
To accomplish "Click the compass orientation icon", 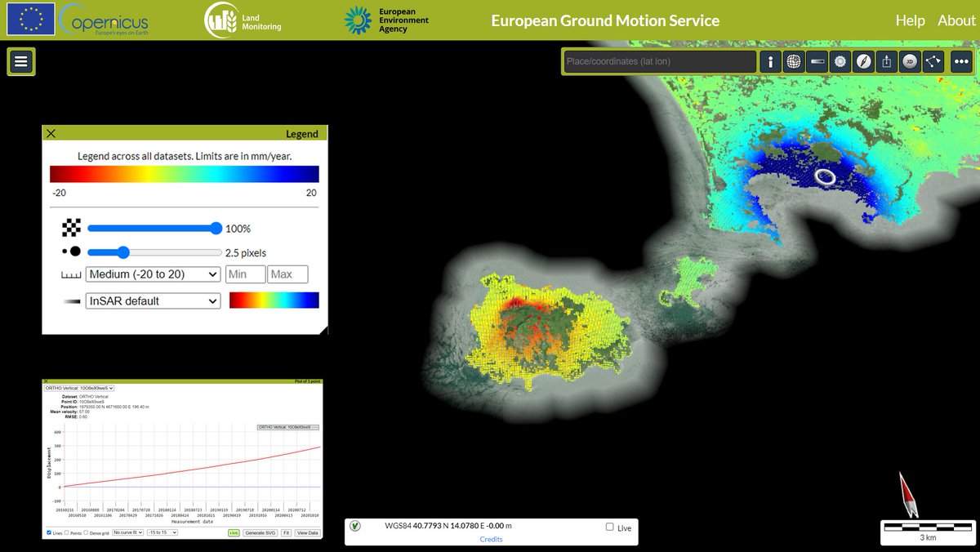I will 863,61.
